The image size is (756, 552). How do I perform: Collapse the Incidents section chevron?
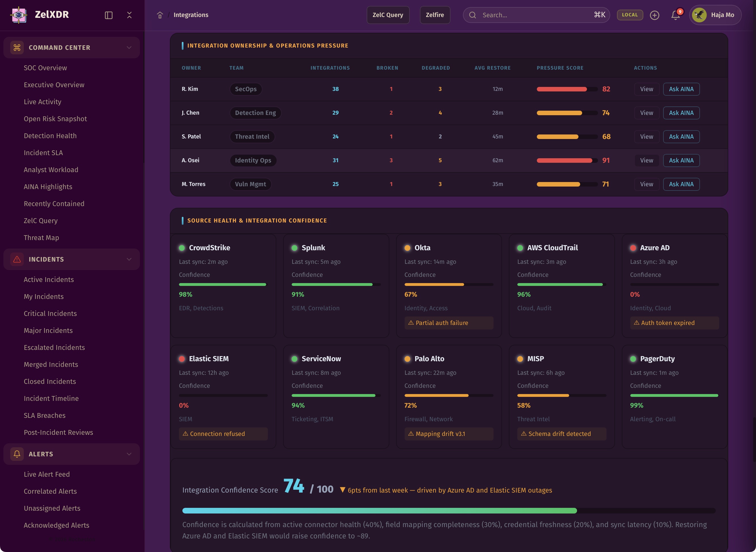coord(129,259)
